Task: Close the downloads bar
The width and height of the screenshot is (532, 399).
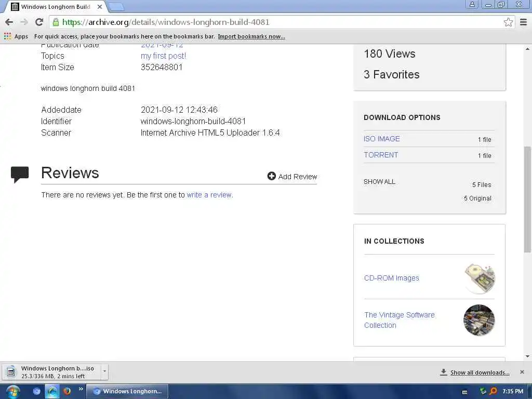Action: (522, 372)
